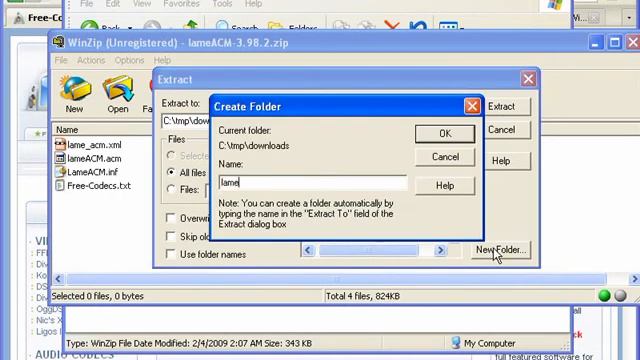Enable Use folder names checkbox
Image resolution: width=640 pixels, height=360 pixels.
[x=171, y=254]
